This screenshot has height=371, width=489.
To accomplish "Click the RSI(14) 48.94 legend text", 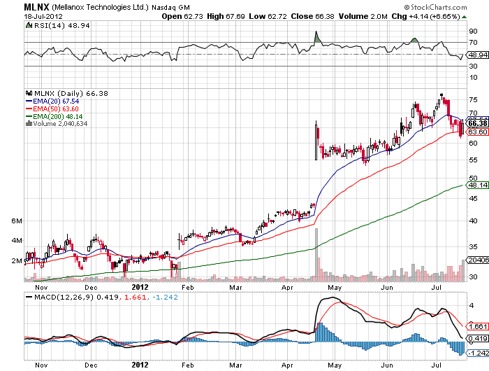I will 62,25.
